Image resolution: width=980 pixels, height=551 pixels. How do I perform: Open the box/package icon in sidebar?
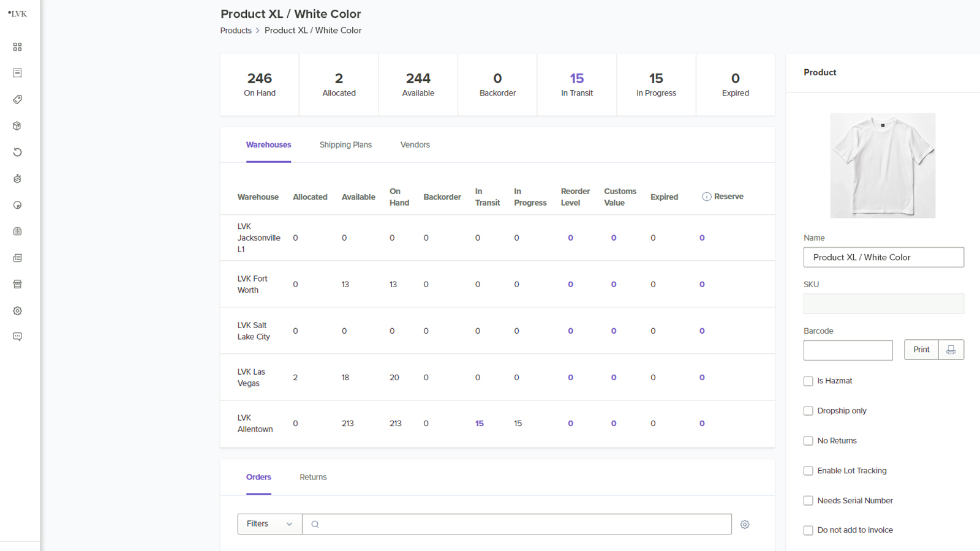(x=17, y=126)
